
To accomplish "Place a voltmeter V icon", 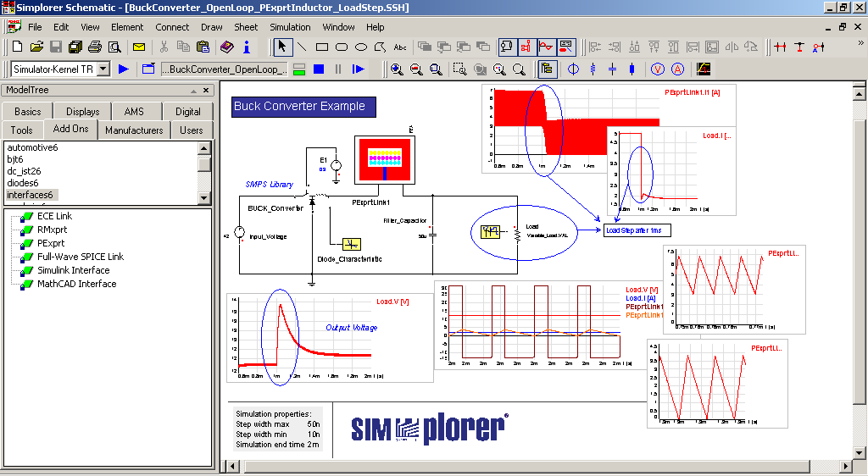I will pos(657,69).
